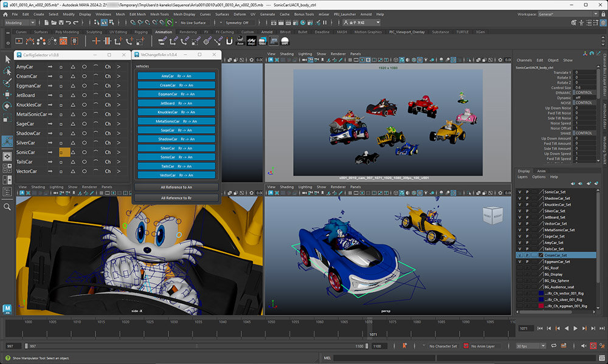Click the Undo arrow icon
The width and height of the screenshot is (608, 364).
68,22
